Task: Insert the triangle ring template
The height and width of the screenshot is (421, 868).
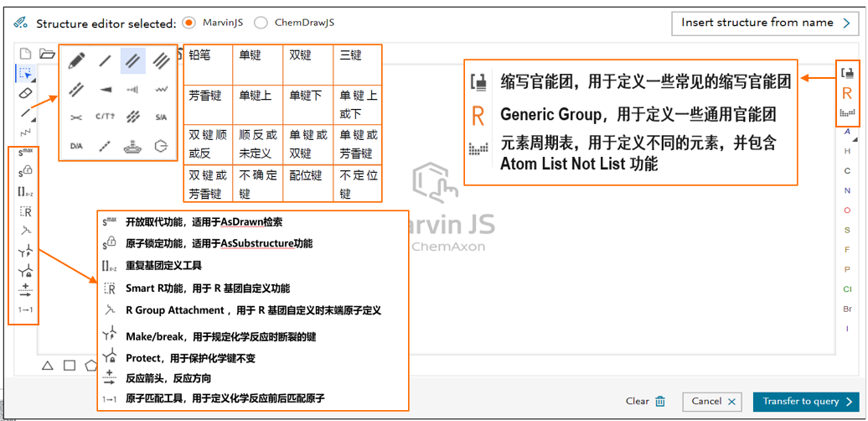Action: pos(48,365)
